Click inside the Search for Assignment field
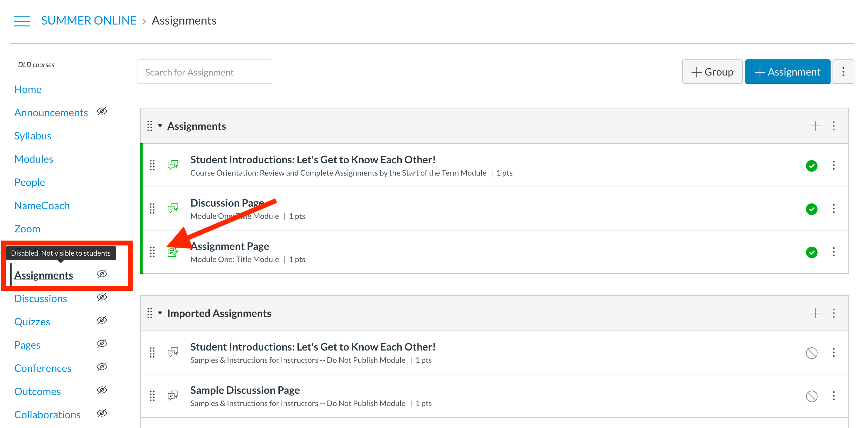The height and width of the screenshot is (428, 868). click(205, 71)
